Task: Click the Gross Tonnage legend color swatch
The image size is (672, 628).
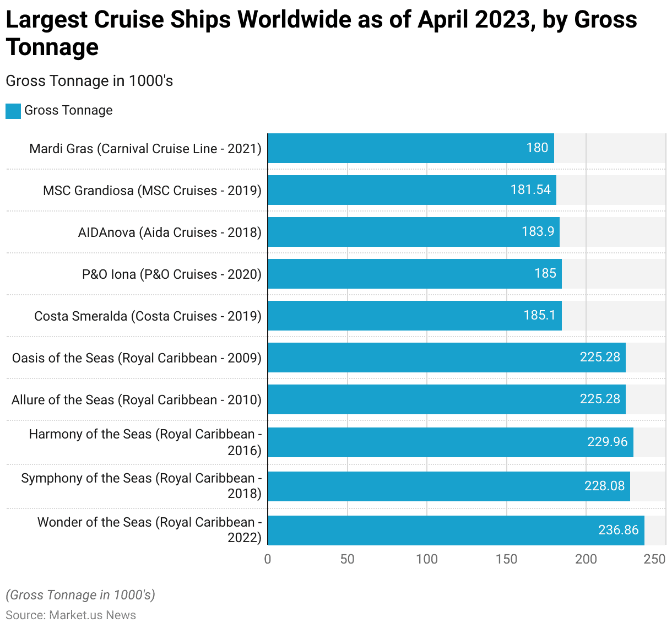Action: (x=13, y=111)
